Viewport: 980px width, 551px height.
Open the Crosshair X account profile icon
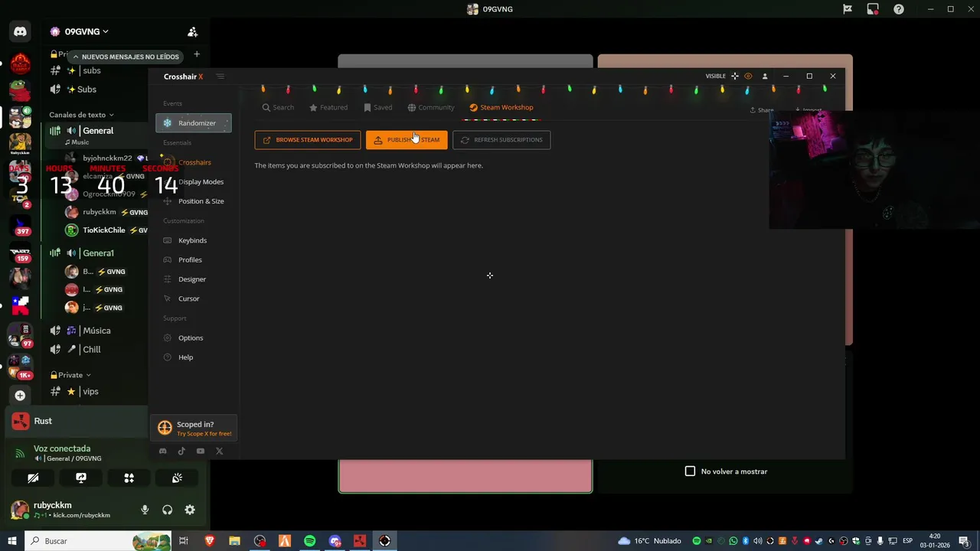764,76
